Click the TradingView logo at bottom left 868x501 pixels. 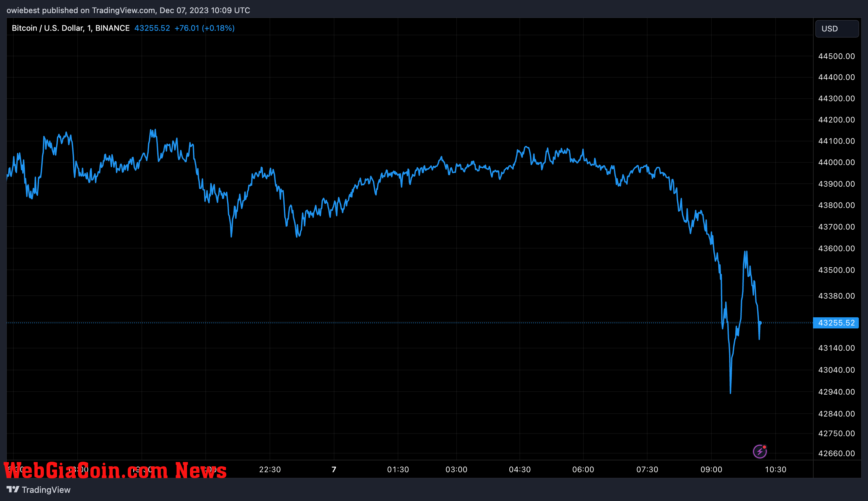[x=39, y=490]
